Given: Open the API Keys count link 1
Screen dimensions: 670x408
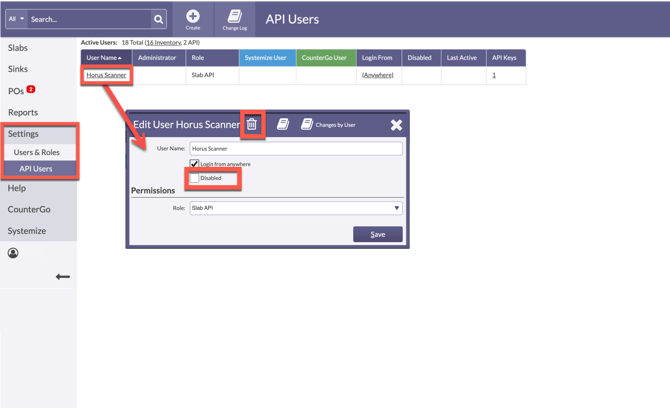Looking at the screenshot, I should point(494,75).
